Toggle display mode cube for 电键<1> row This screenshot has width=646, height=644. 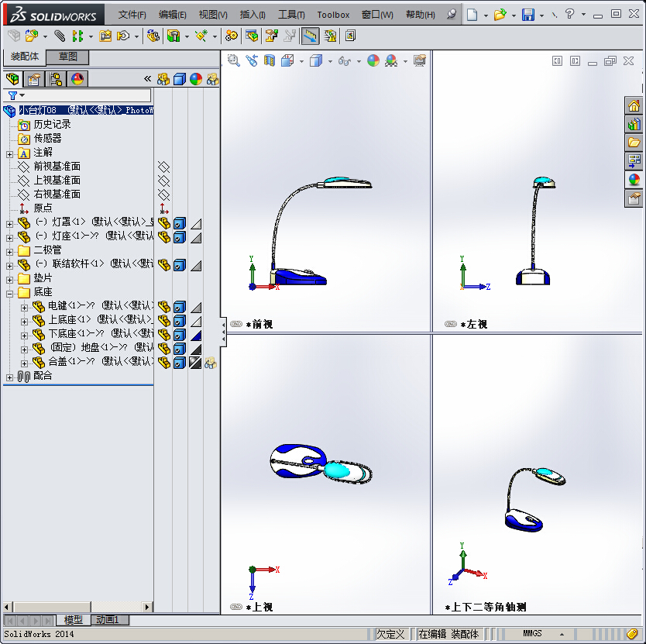179,307
